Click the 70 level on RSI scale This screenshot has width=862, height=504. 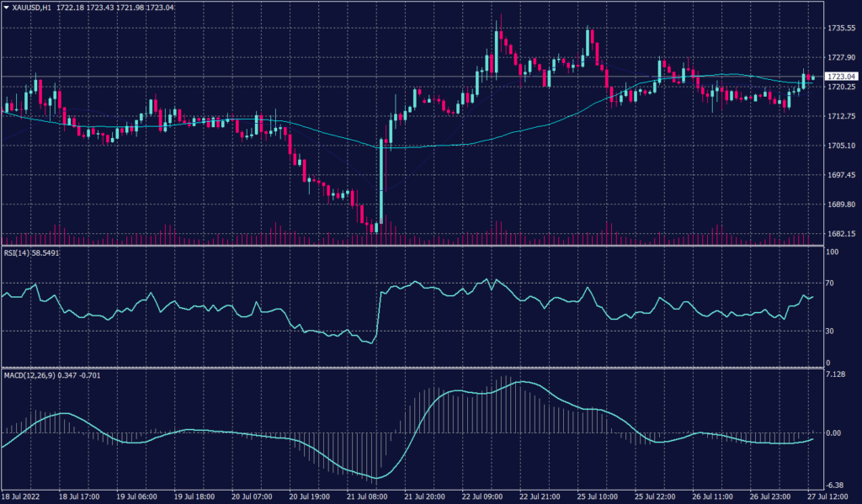point(831,284)
